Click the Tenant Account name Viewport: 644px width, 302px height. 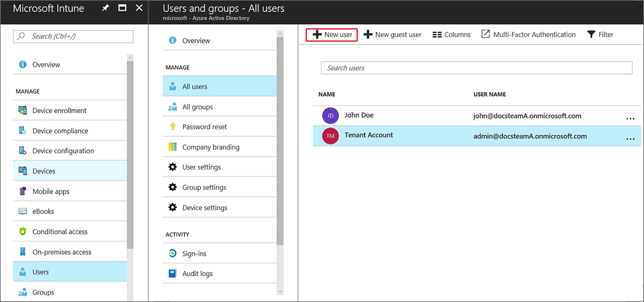[369, 135]
